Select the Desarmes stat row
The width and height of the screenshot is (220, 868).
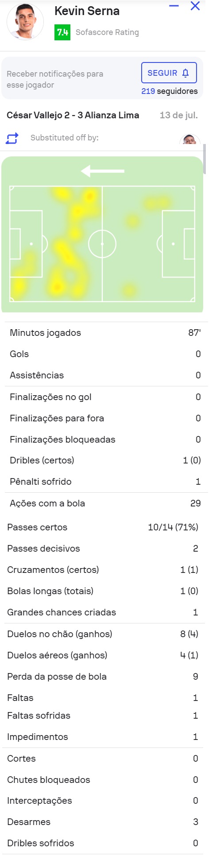coord(103,822)
